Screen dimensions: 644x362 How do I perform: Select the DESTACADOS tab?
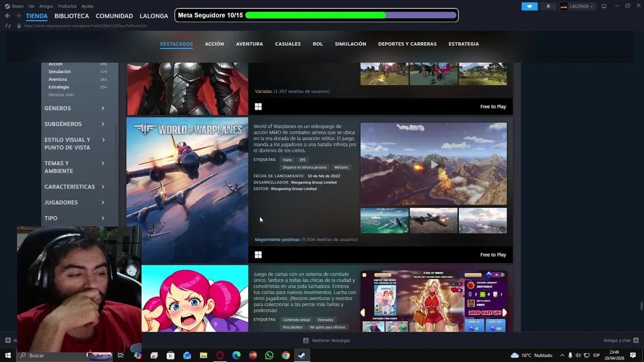(176, 44)
